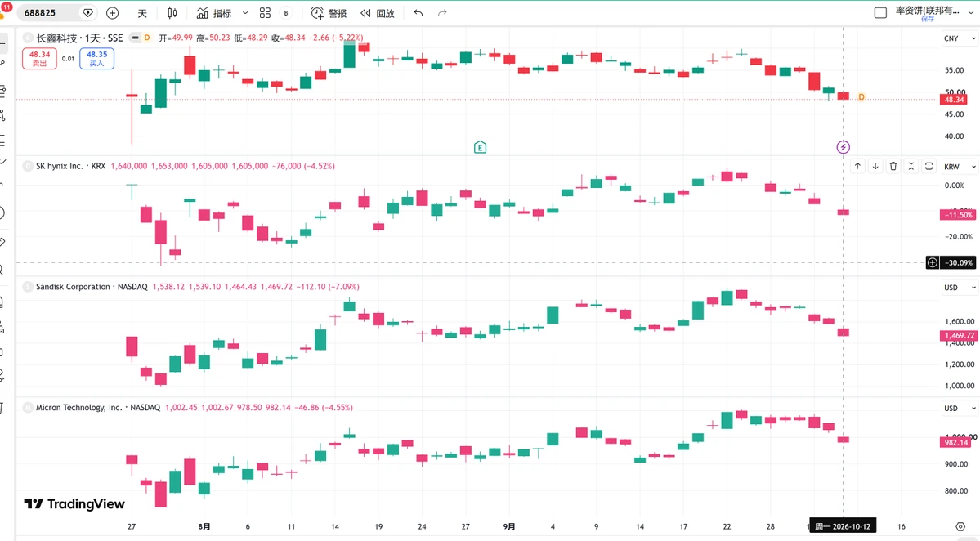Move the SK hynix pane down
The height and width of the screenshot is (541, 980).
click(875, 166)
